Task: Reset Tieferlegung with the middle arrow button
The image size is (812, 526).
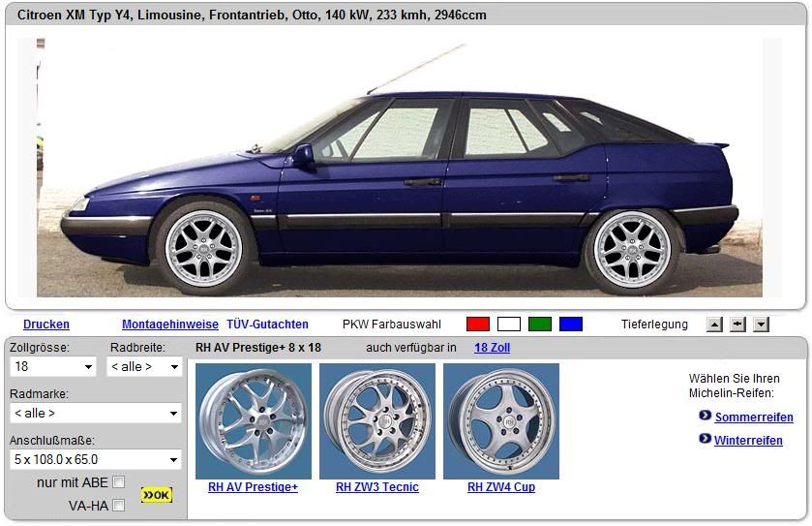Action: pyautogui.click(x=737, y=325)
